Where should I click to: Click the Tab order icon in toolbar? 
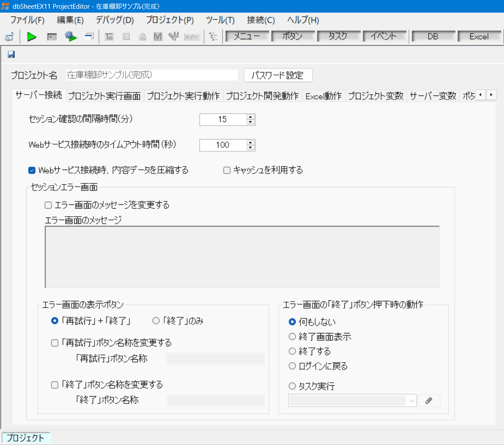click(x=109, y=37)
